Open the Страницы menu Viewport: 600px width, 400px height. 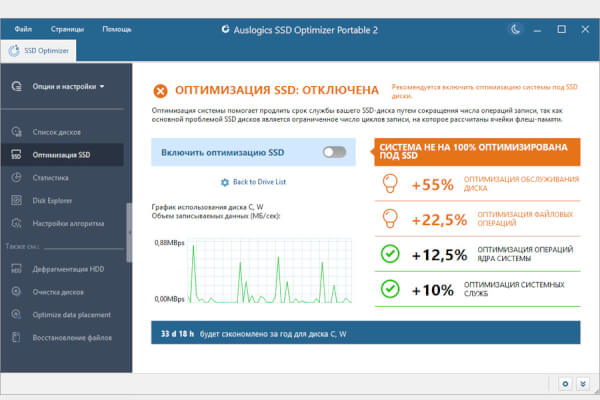click(67, 29)
